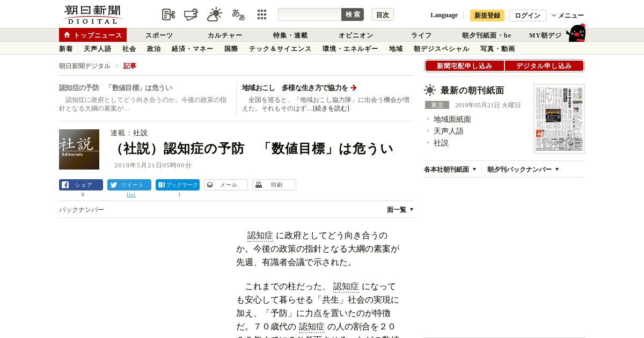
Task: Select 政治 in sub navigation
Action: coord(154,49)
